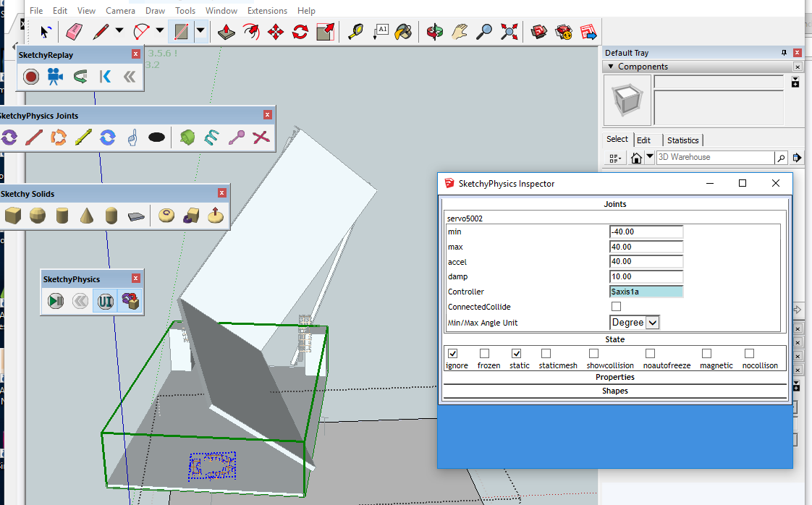
Task: Enable the magnetic checkbox
Action: pos(706,354)
